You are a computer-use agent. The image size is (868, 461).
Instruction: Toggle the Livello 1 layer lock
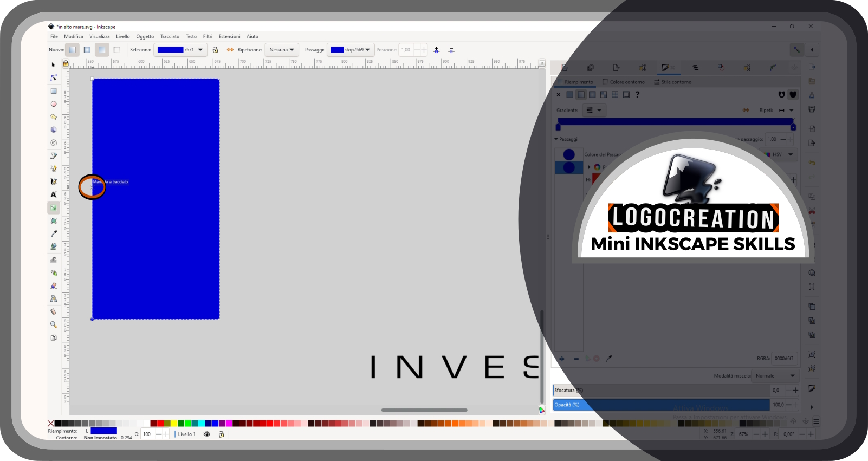(x=221, y=434)
